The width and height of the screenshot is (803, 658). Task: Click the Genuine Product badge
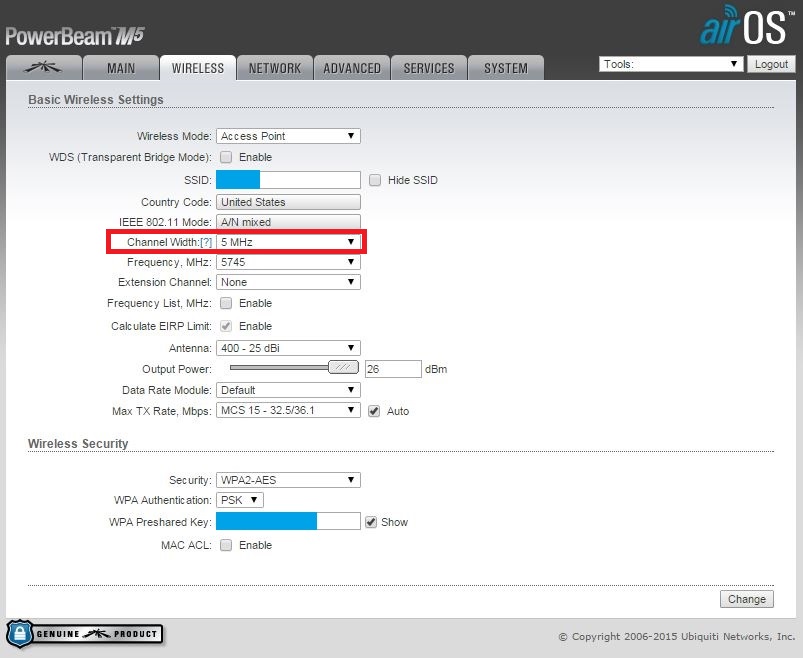click(x=84, y=634)
